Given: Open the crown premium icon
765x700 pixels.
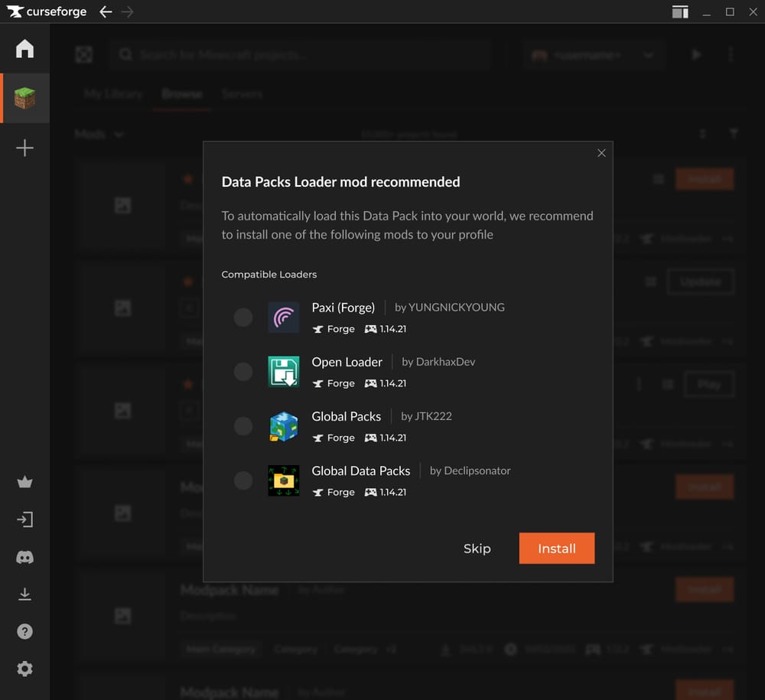Looking at the screenshot, I should pos(24,482).
